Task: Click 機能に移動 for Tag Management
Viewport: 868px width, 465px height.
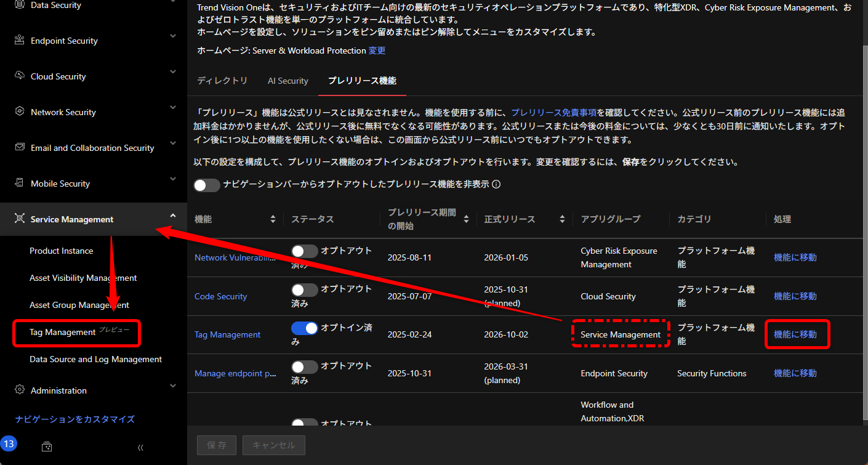Action: point(795,334)
